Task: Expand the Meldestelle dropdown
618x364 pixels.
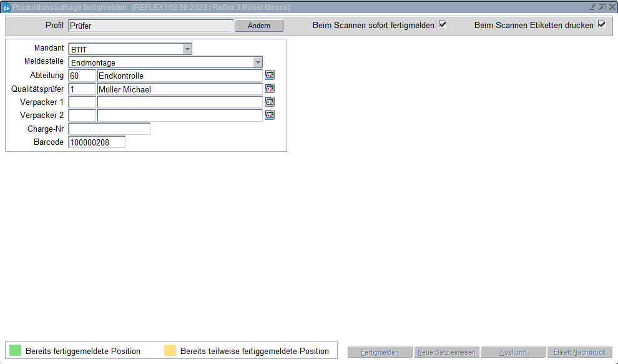Action: (257, 62)
